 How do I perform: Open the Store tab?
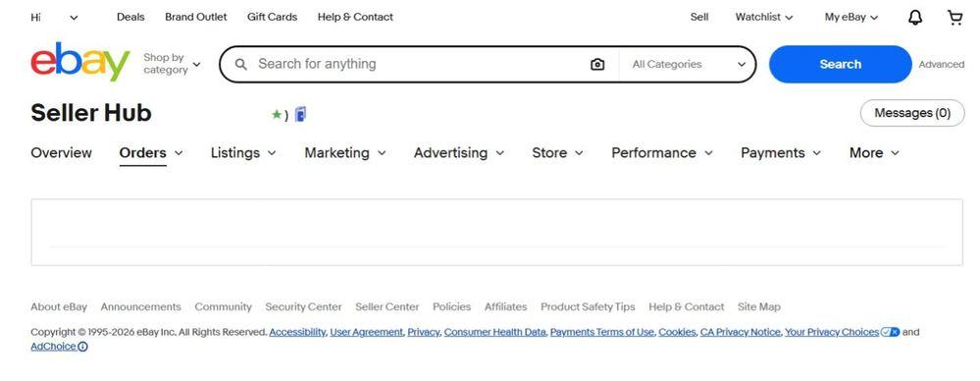pyautogui.click(x=549, y=153)
